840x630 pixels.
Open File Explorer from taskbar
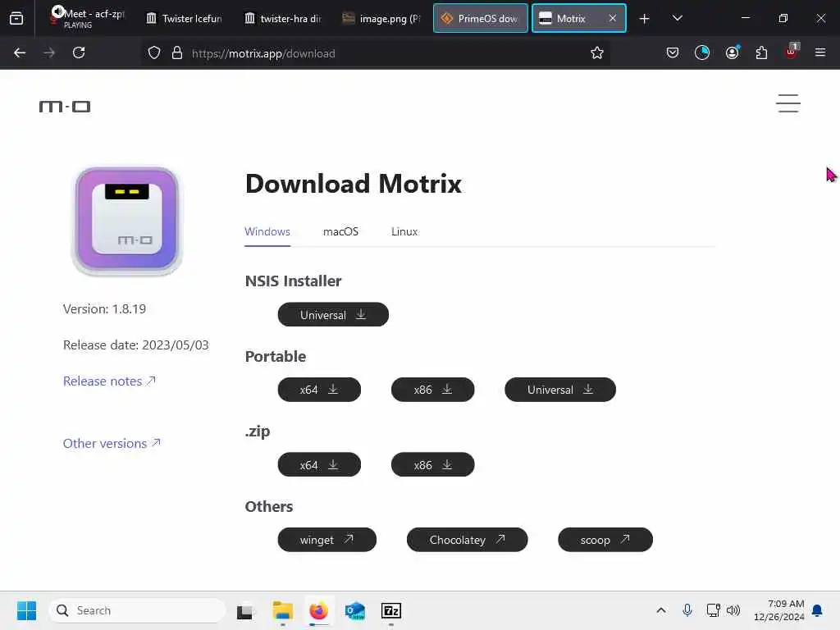282,610
